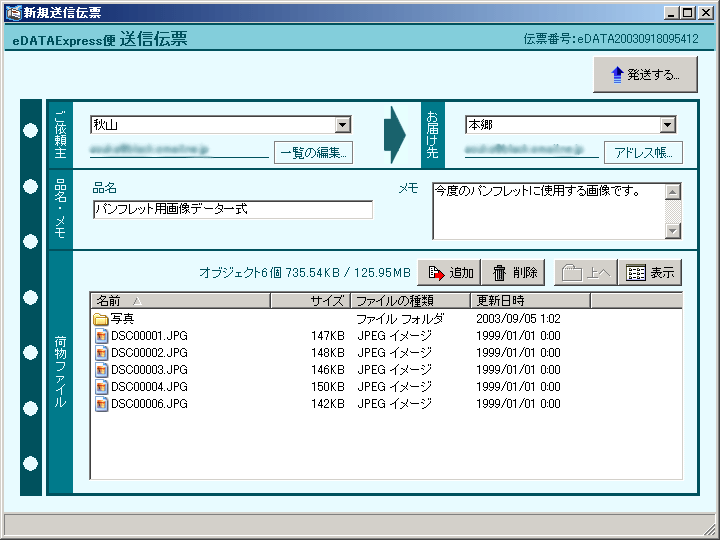Click the 2003/09/05 1:02 date cell
Image resolution: width=720 pixels, height=540 pixels.
[518, 319]
